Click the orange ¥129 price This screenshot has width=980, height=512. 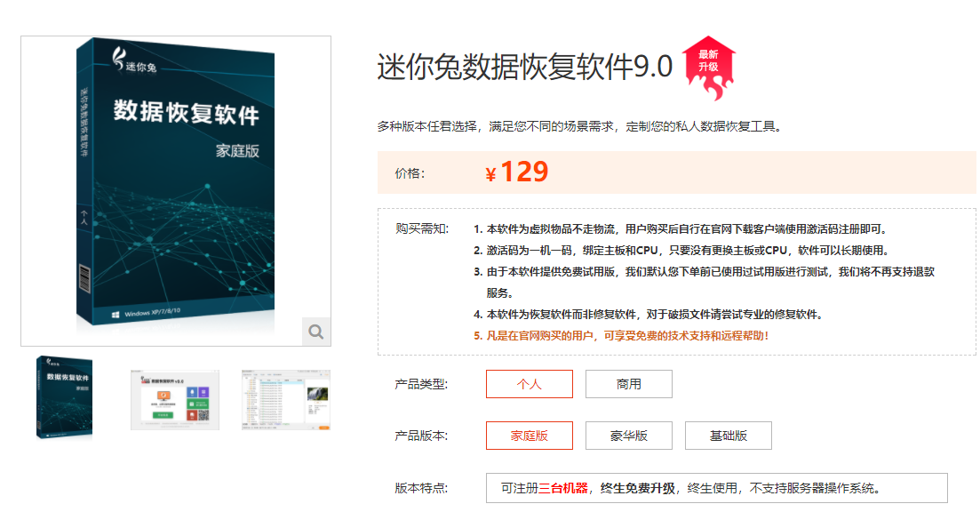click(x=517, y=172)
